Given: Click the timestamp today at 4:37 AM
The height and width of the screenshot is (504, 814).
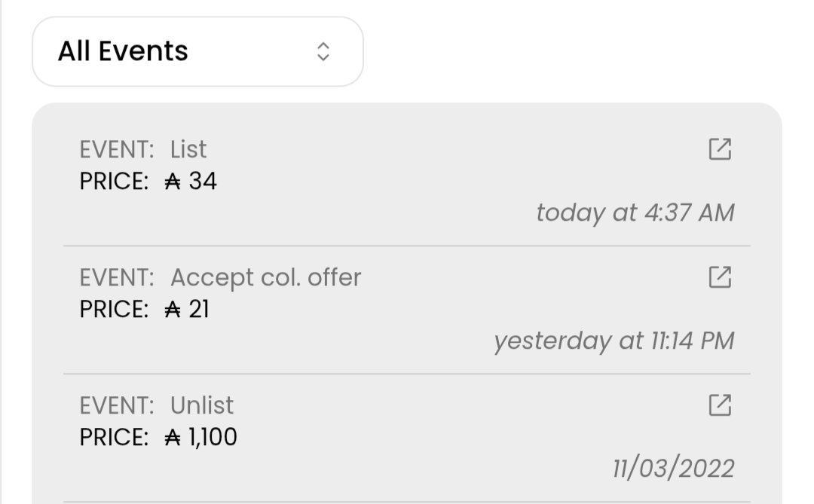Looking at the screenshot, I should click(x=635, y=213).
